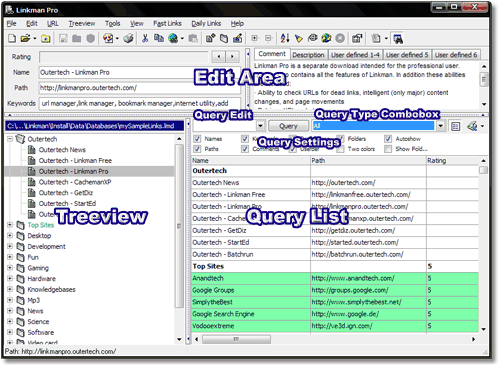This screenshot has height=367, width=500.
Task: Open the query type combobox arrow
Action: pyautogui.click(x=441, y=126)
